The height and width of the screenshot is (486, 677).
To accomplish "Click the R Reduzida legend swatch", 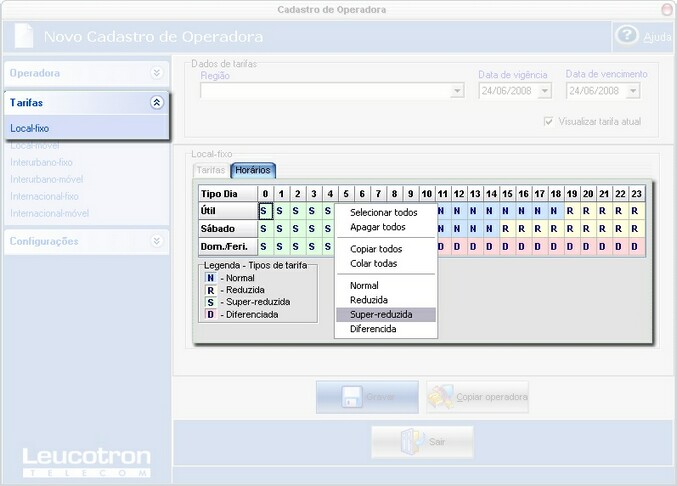I will click(211, 290).
